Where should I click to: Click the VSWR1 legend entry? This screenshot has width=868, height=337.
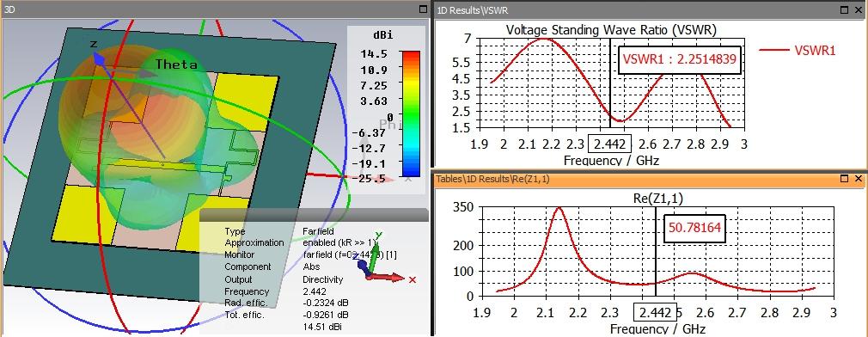click(x=798, y=50)
